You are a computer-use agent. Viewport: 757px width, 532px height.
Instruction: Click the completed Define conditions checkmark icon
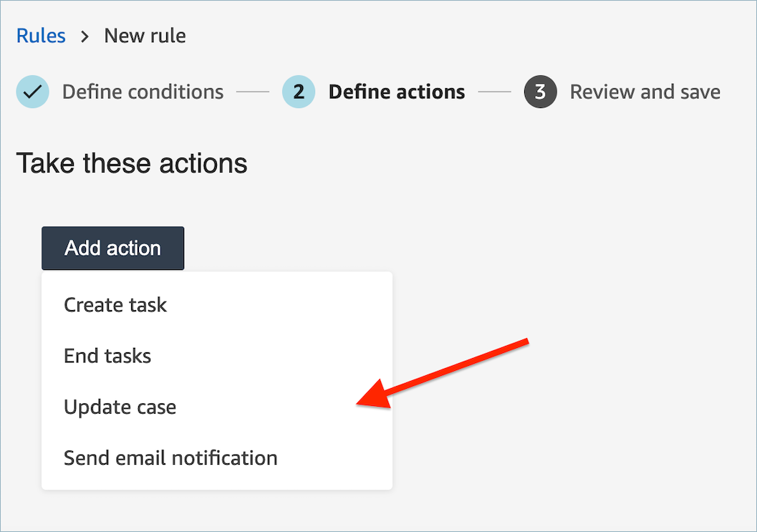[32, 92]
